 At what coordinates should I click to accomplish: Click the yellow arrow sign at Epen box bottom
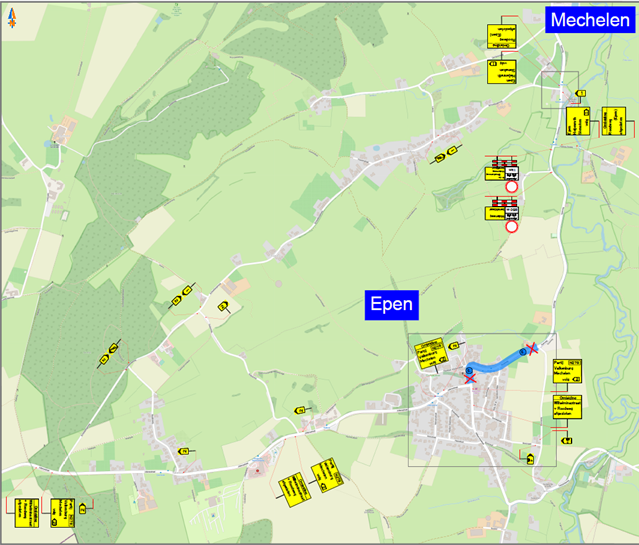532,459
